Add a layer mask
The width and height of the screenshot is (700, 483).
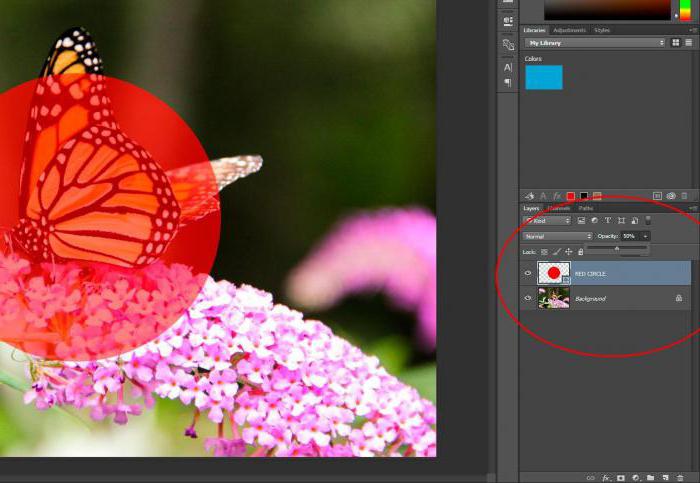[x=621, y=478]
